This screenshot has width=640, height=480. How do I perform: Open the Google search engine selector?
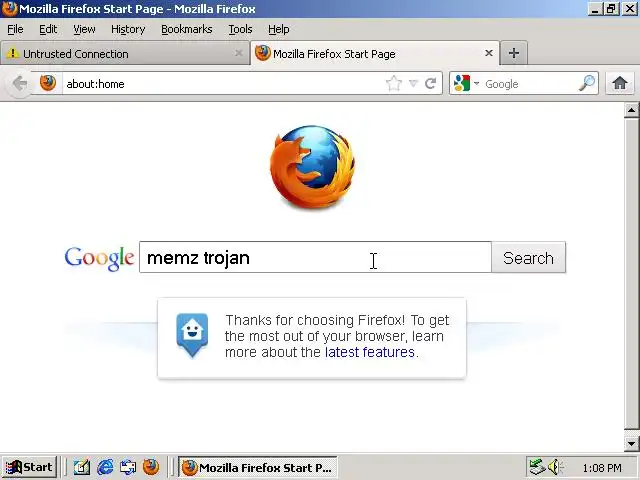[x=467, y=83]
